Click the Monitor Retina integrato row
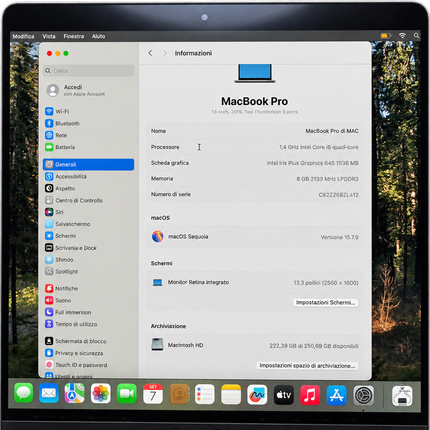The image size is (430, 430). coord(255,282)
